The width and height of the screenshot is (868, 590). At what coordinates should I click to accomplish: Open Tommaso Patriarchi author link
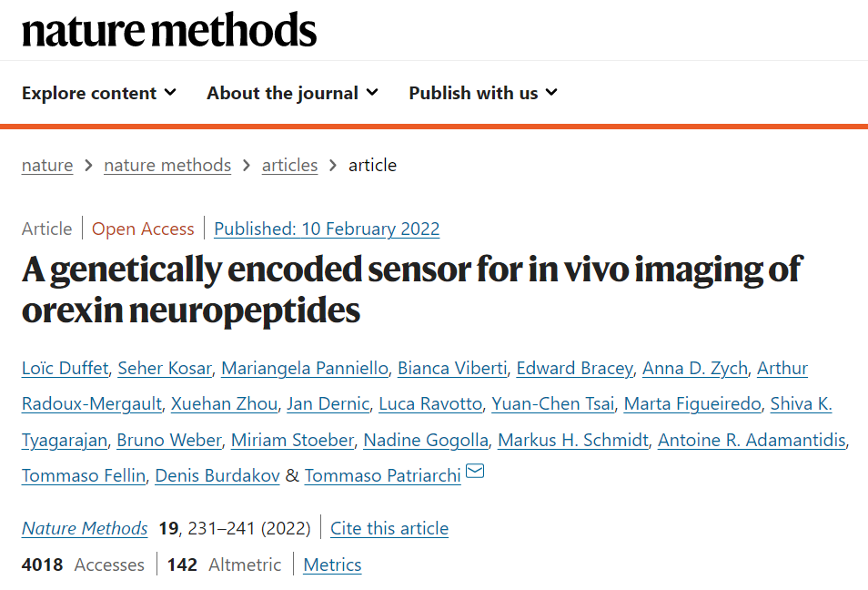[382, 476]
